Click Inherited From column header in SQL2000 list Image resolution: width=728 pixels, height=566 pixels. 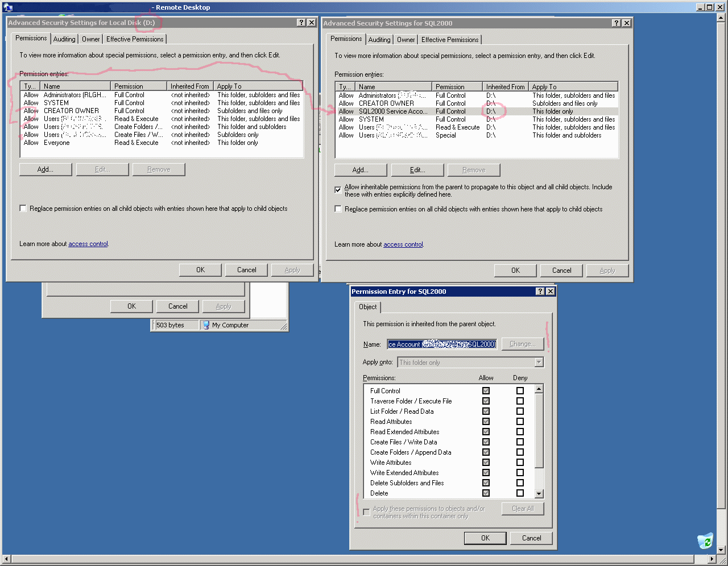click(x=505, y=87)
